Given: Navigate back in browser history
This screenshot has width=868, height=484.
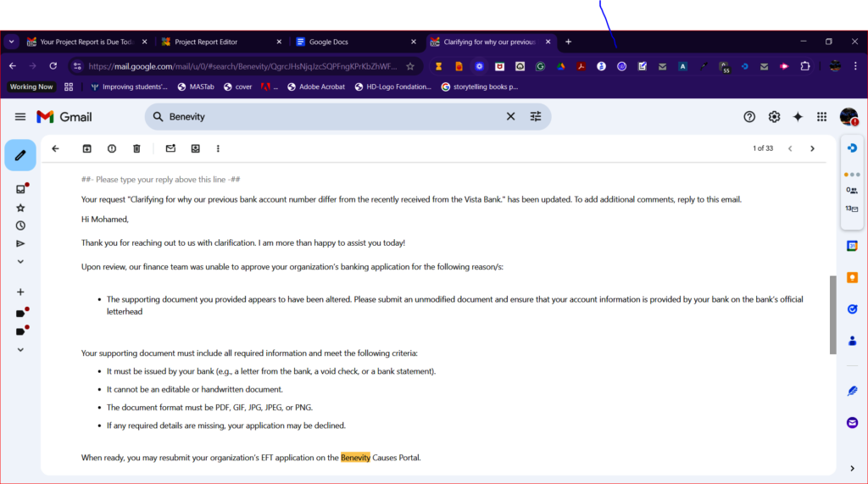Looking at the screenshot, I should pyautogui.click(x=13, y=66).
